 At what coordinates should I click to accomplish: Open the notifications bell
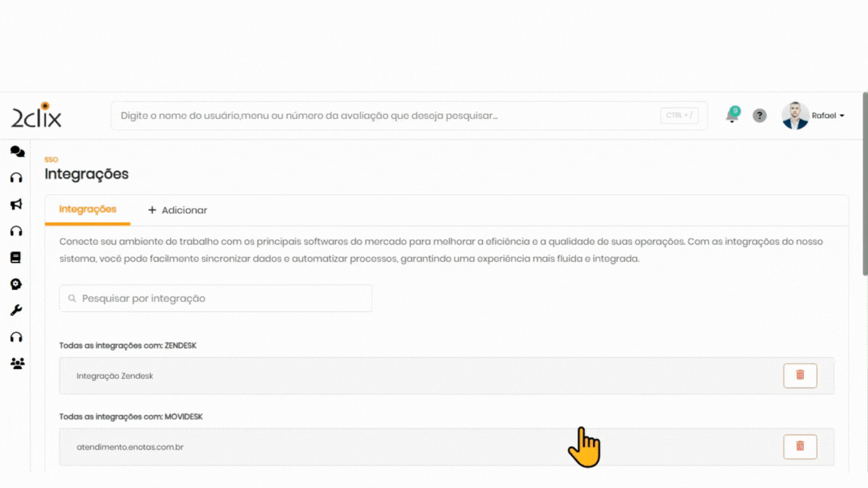[732, 116]
